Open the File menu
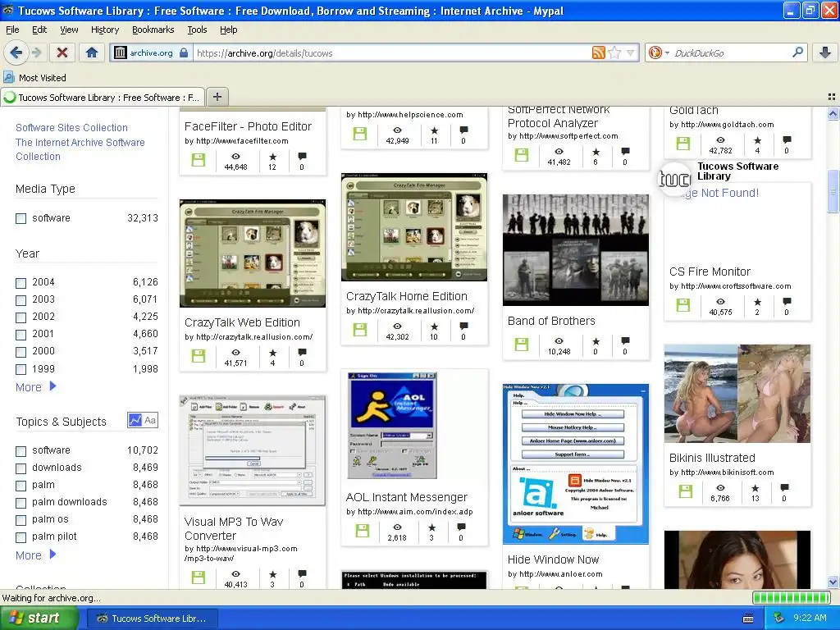The image size is (840, 630). coord(12,30)
